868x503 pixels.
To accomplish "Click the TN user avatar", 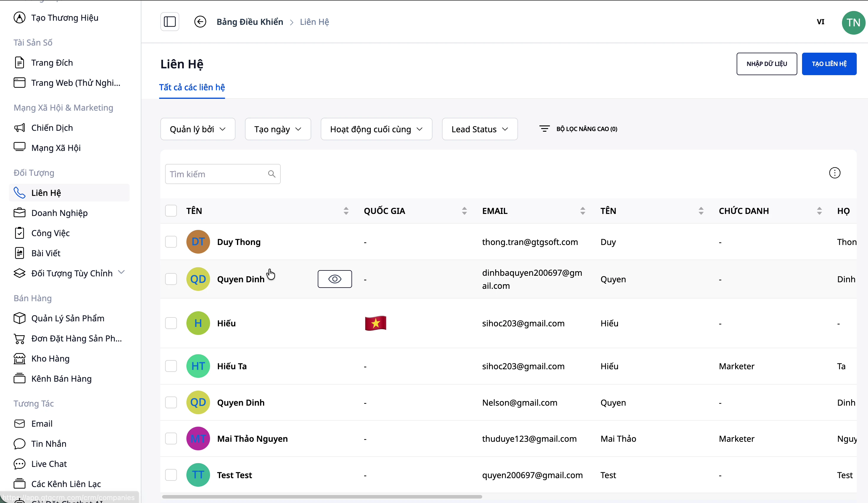I will tap(853, 22).
